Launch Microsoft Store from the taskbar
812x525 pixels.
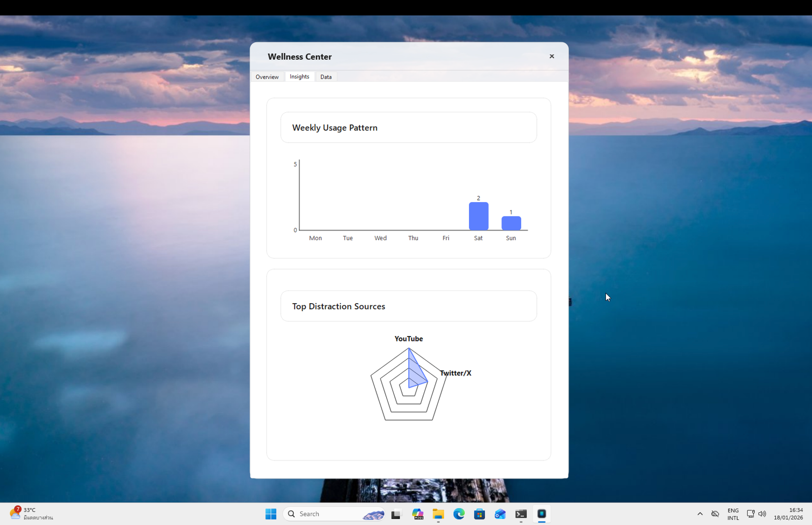click(479, 514)
